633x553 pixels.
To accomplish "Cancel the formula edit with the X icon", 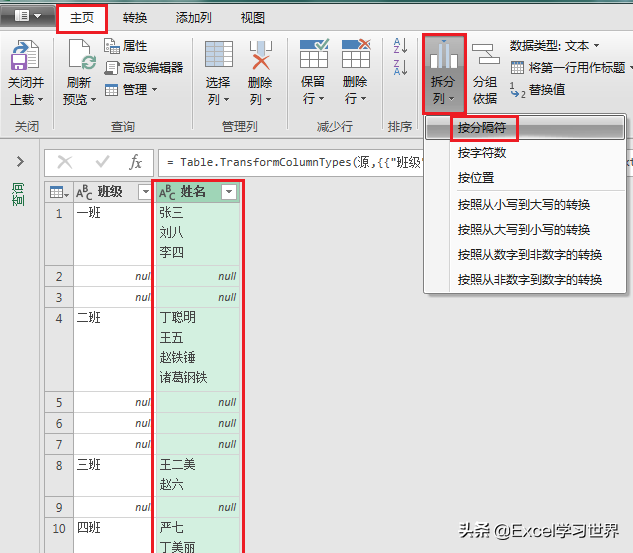I will (65, 162).
